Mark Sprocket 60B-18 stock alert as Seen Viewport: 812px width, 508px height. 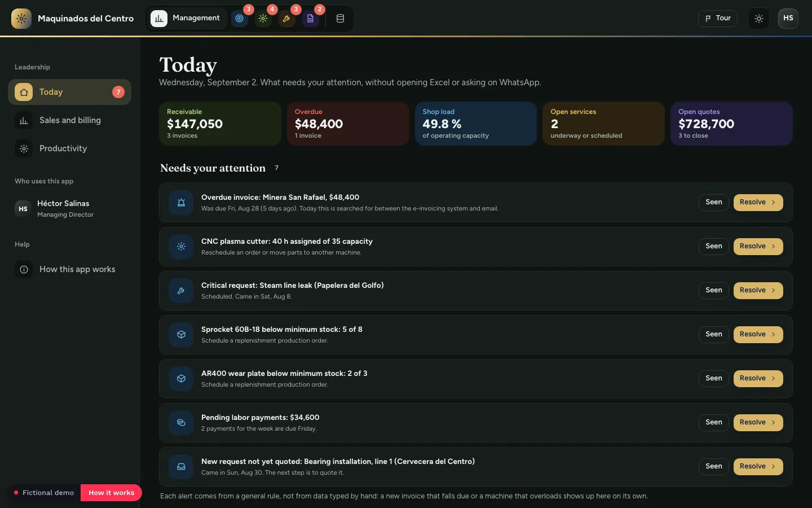pyautogui.click(x=713, y=334)
